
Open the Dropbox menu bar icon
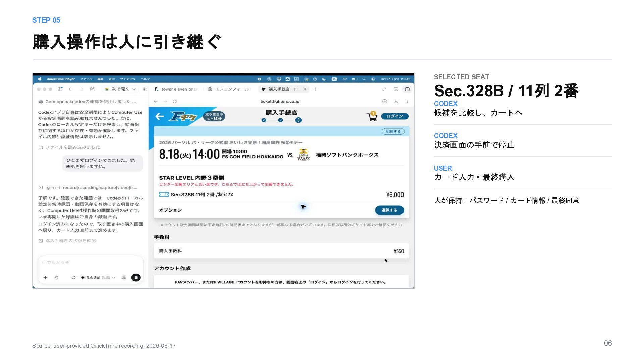click(279, 79)
